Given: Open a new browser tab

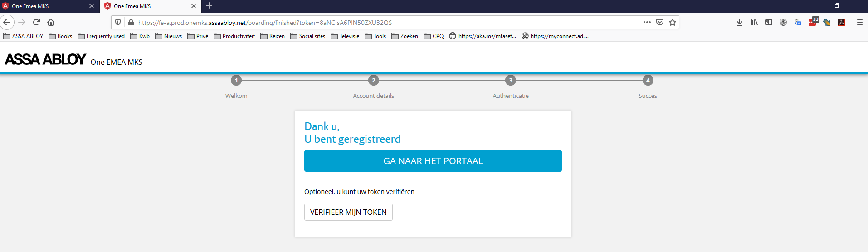Looking at the screenshot, I should [209, 6].
